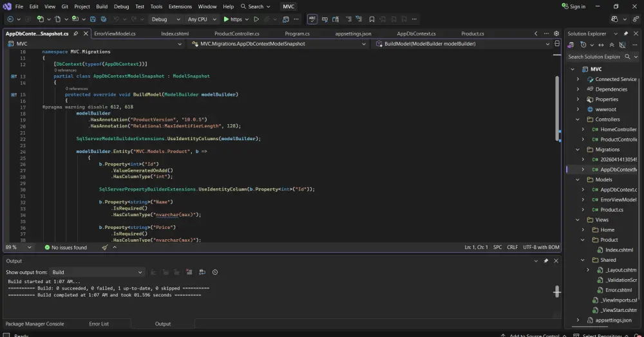
Task: Open the Debug configuration dropdown
Action: 166,19
